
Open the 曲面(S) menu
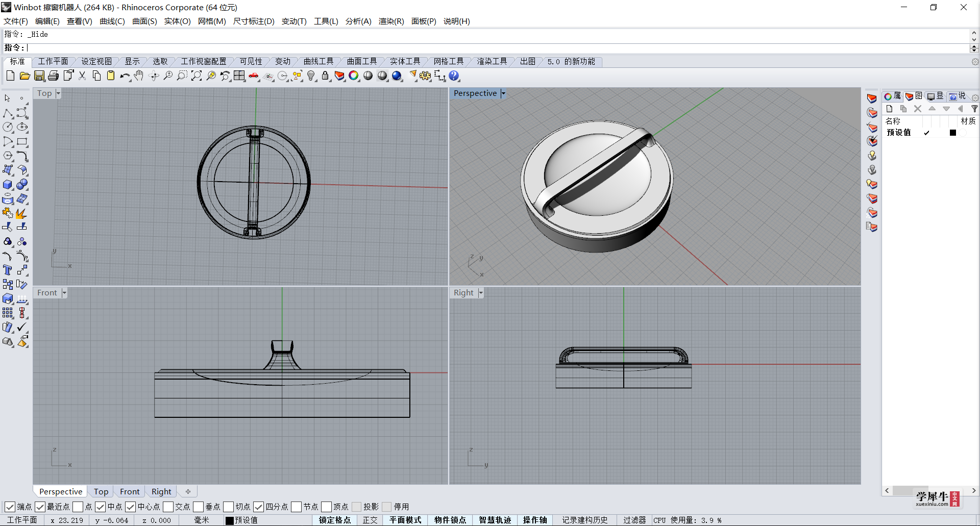coord(144,21)
